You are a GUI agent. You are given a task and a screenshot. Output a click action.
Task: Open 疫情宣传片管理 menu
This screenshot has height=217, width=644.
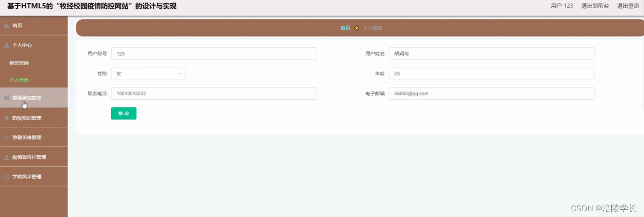click(34, 157)
